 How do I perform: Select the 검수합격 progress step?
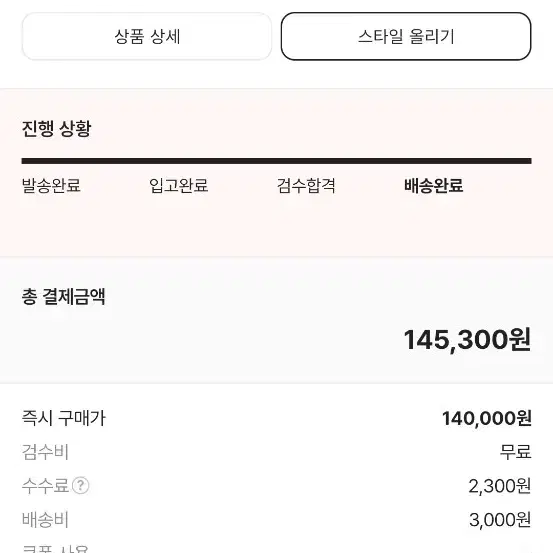pos(306,186)
